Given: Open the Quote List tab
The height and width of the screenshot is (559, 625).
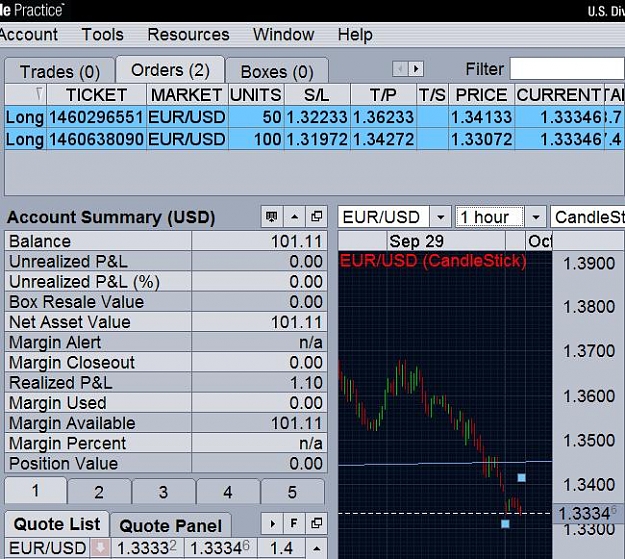Looking at the screenshot, I should [57, 524].
